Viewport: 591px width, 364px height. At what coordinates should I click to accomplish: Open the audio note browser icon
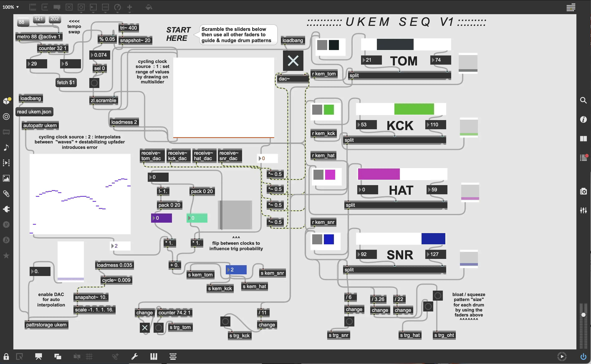pyautogui.click(x=6, y=147)
